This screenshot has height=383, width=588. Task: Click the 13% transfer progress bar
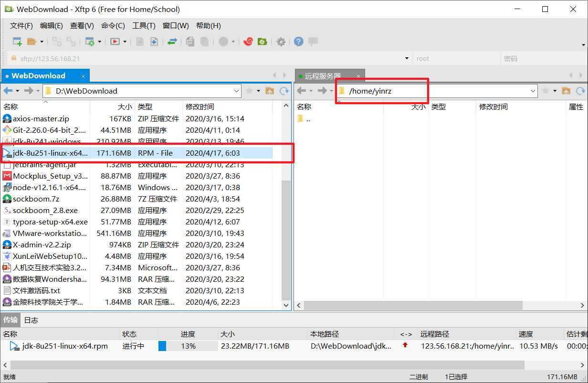(188, 346)
